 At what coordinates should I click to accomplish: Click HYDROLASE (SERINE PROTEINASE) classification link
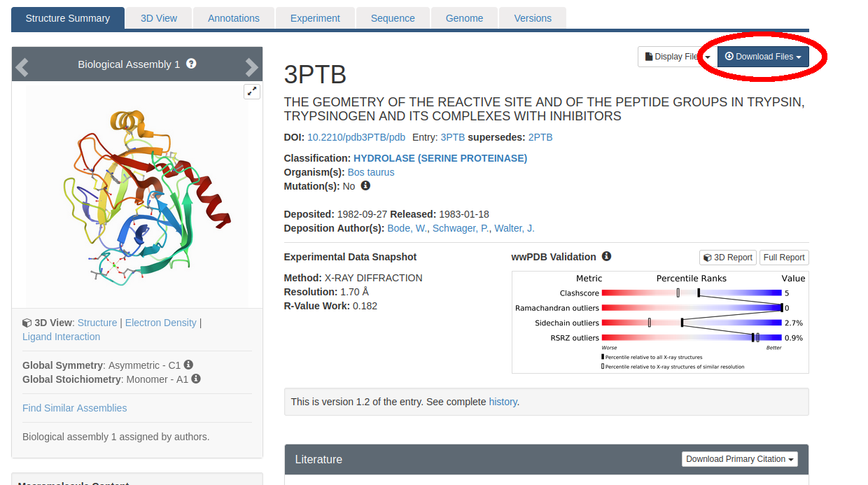pyautogui.click(x=440, y=158)
